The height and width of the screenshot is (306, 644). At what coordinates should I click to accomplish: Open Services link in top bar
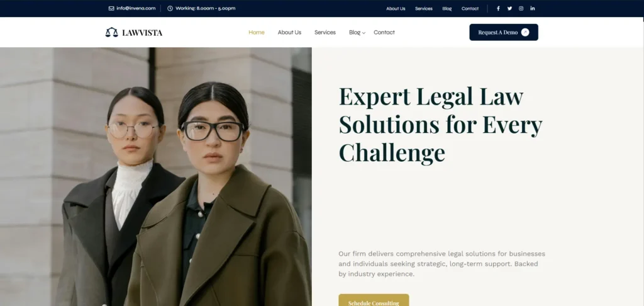coord(423,8)
